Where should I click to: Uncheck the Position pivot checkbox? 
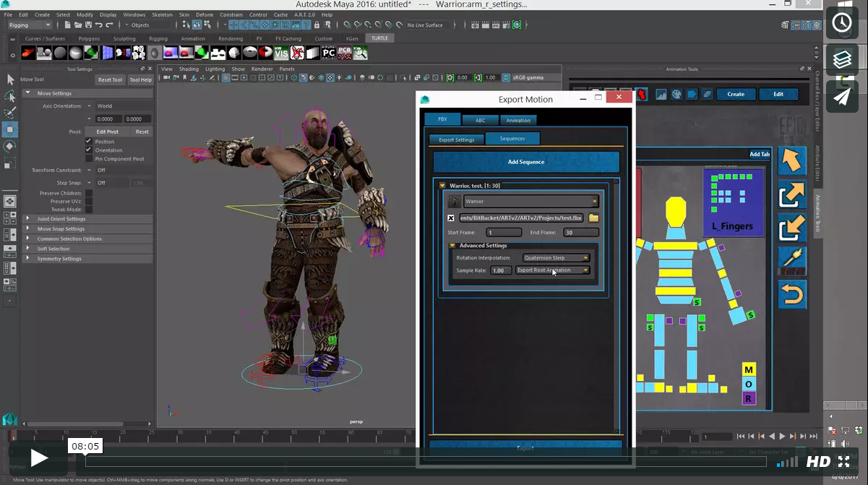89,142
